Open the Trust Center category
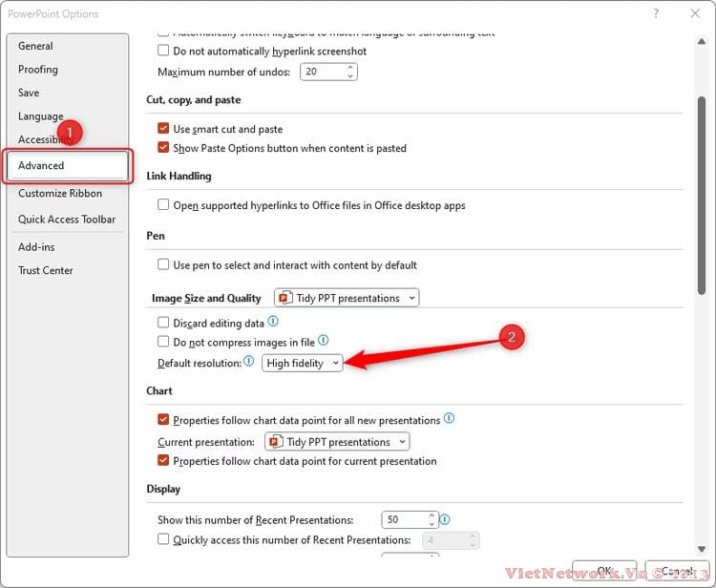 (45, 270)
